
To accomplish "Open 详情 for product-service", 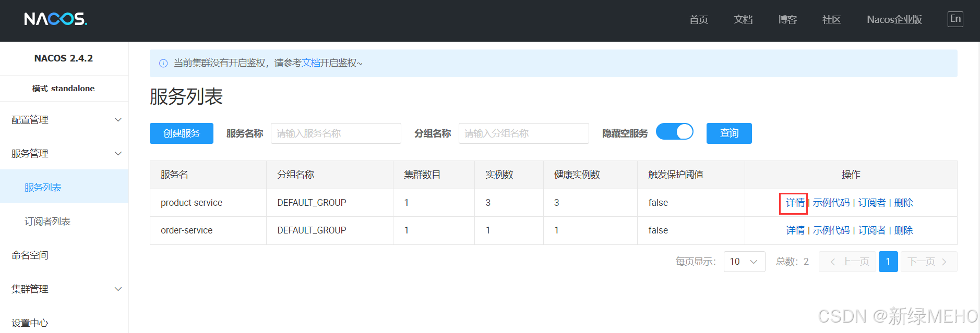I will [x=795, y=203].
